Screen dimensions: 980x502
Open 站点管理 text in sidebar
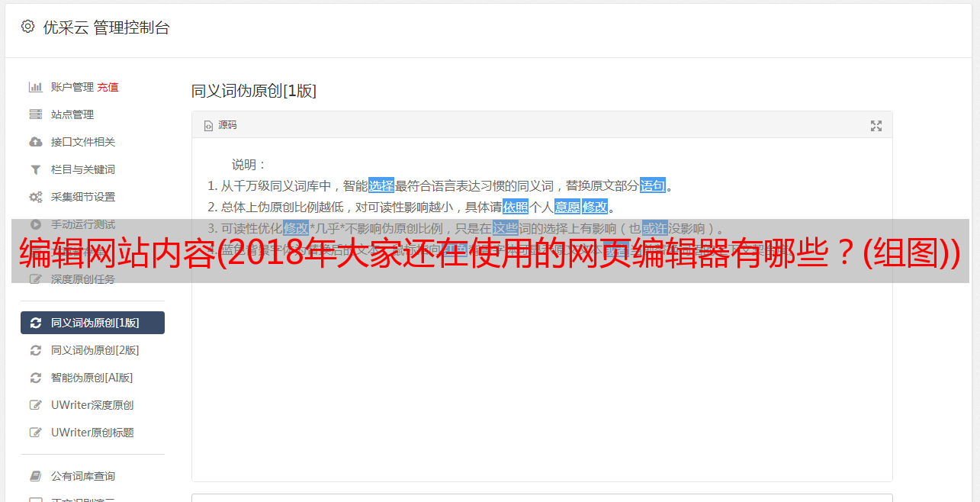[72, 114]
